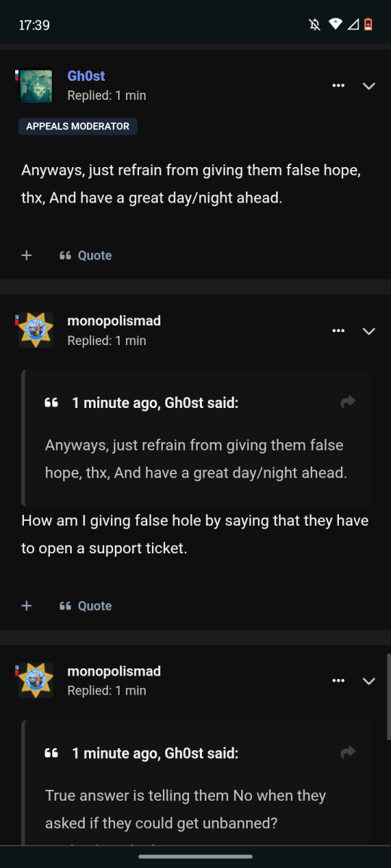Viewport: 391px width, 868px height.
Task: Jump to quoted post via arrow in second quote
Action: (x=348, y=752)
